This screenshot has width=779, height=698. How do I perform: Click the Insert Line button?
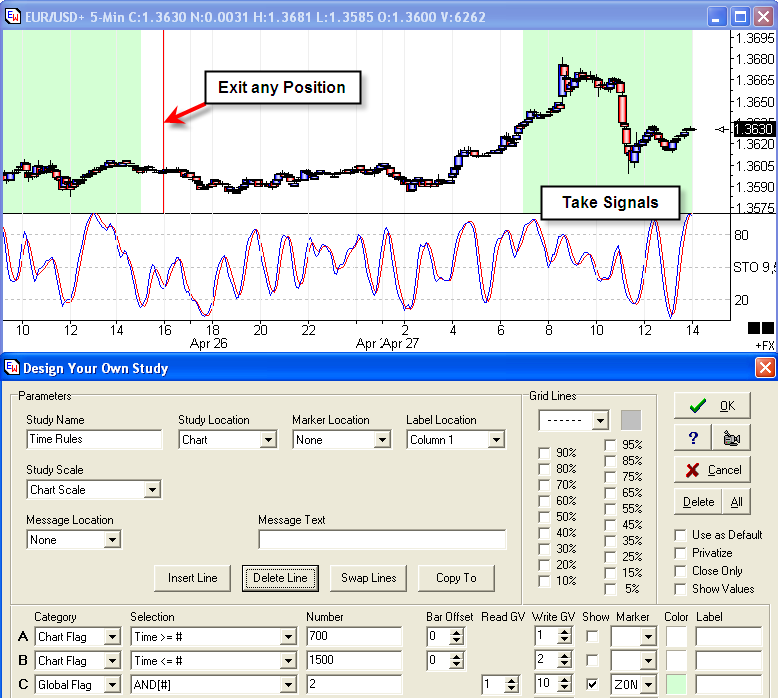pos(193,578)
